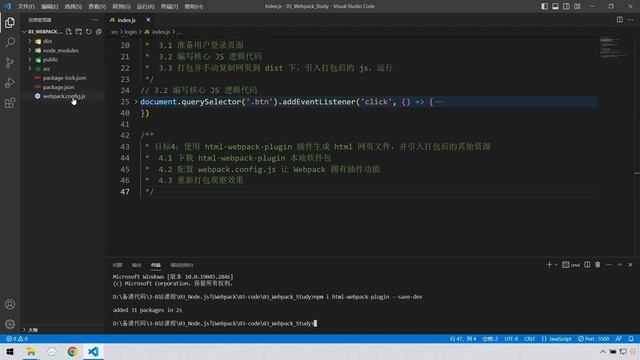
Task: Click the feedback icon in status bar
Action: (x=619, y=339)
